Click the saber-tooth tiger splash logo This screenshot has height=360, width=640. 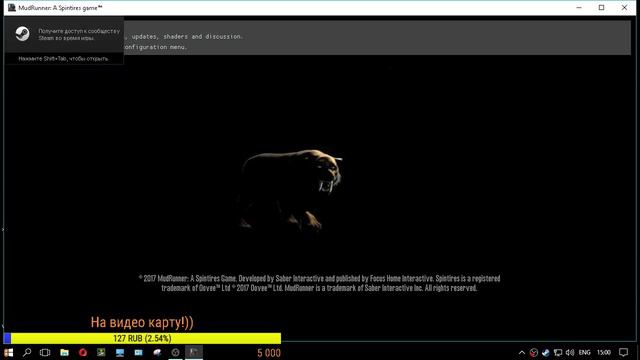coord(290,191)
